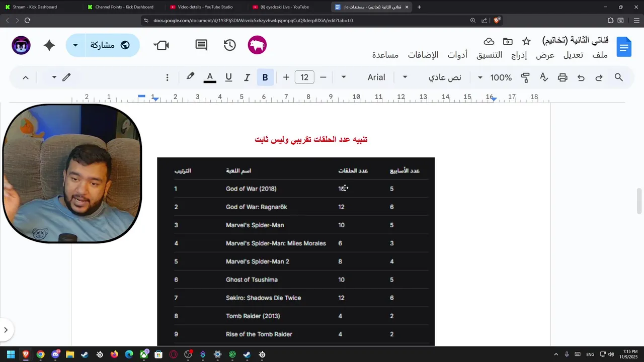This screenshot has width=644, height=362.
Task: Show the document outline side panel arrow
Action: (6, 330)
